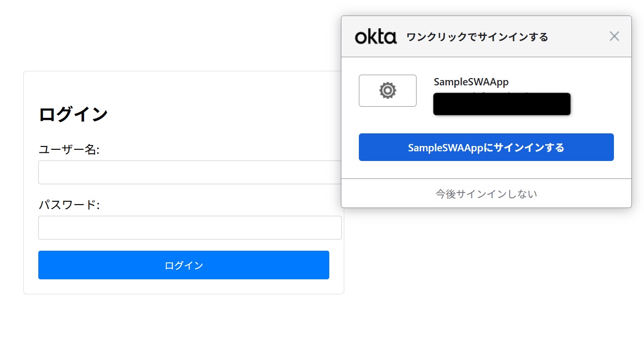644x354 pixels.
Task: Click the ワンクリックでサインインする popup title
Action: [477, 37]
